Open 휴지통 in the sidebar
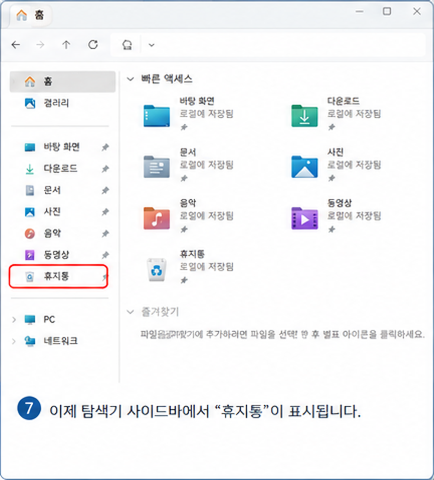Screen dimensions: 434x480 59,276
